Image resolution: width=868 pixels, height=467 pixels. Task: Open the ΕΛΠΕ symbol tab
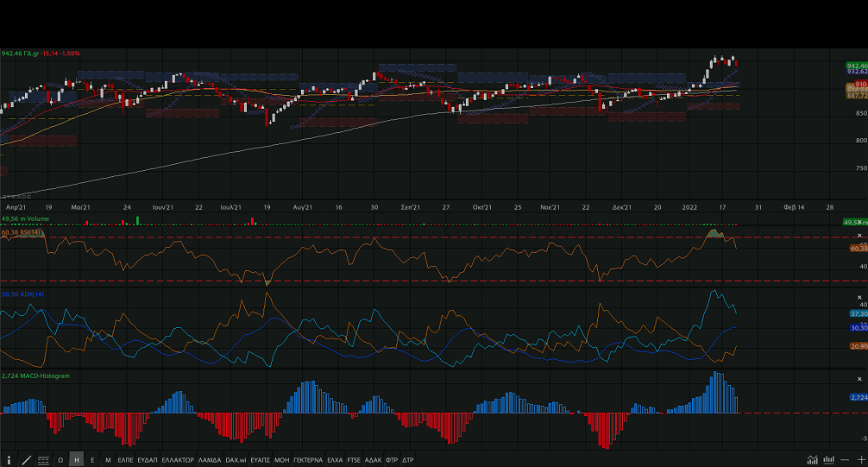click(x=126, y=460)
